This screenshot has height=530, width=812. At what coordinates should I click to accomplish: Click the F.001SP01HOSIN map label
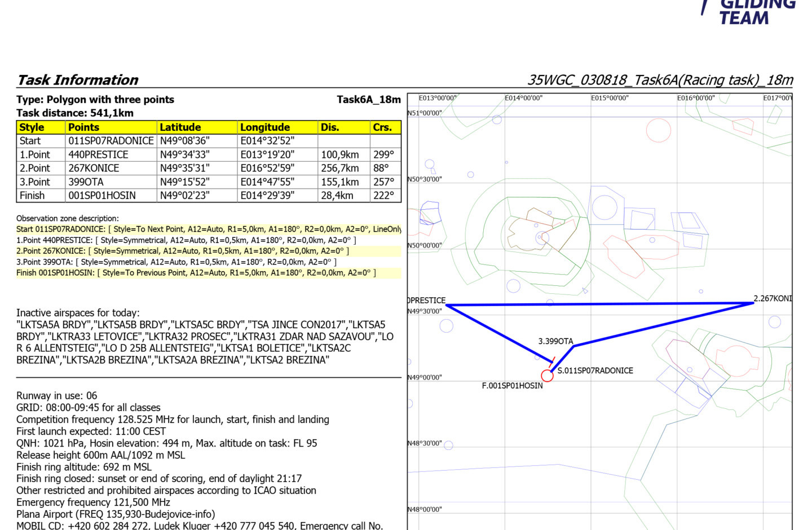tap(512, 386)
